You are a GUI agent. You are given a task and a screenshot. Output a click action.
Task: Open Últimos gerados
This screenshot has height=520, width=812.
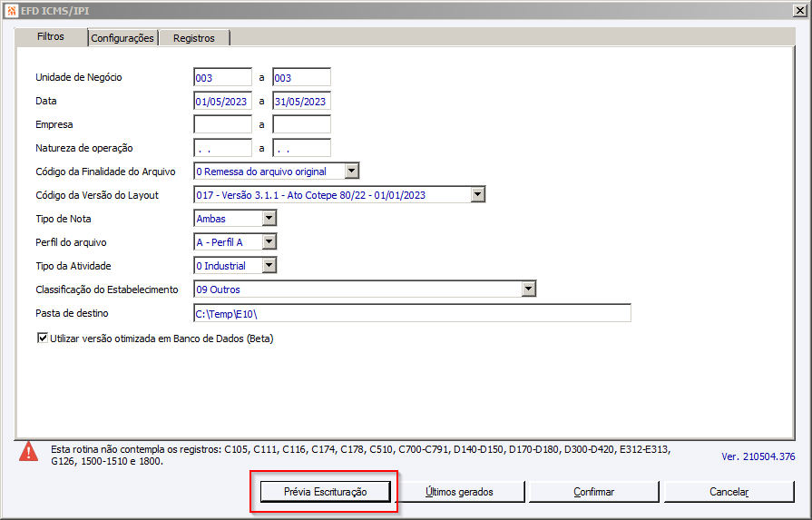tap(459, 492)
